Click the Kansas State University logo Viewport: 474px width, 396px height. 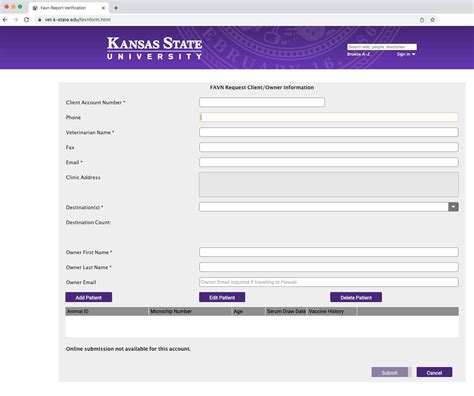coord(155,48)
